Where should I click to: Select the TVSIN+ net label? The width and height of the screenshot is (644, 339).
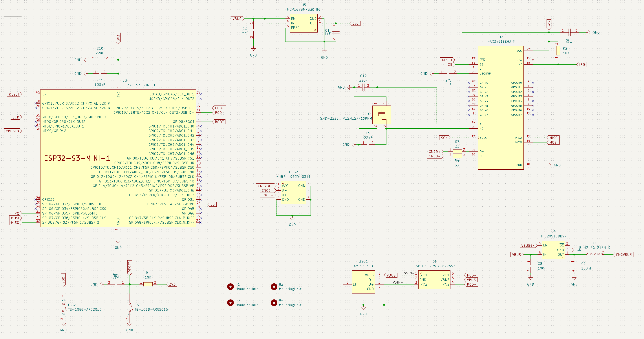397,282
